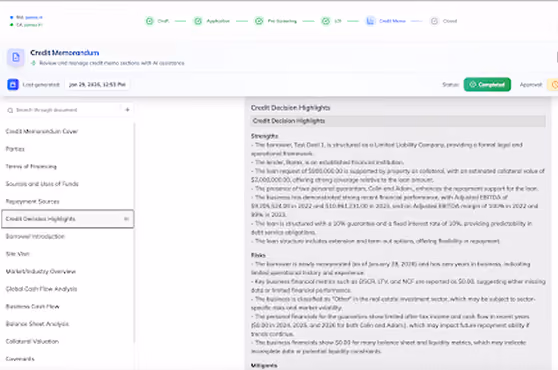Click the sparkle icon beside the subtitle
Image resolution: width=558 pixels, height=370 pixels.
33,63
